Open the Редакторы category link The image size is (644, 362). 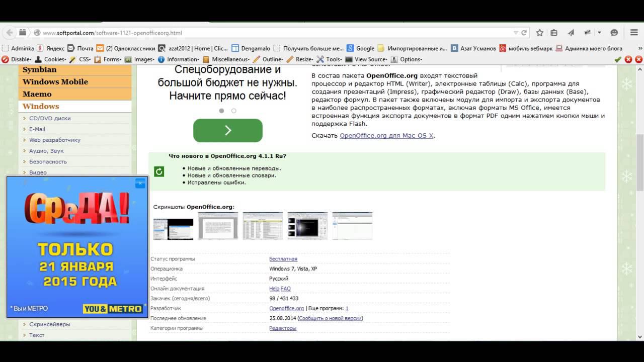(283, 328)
